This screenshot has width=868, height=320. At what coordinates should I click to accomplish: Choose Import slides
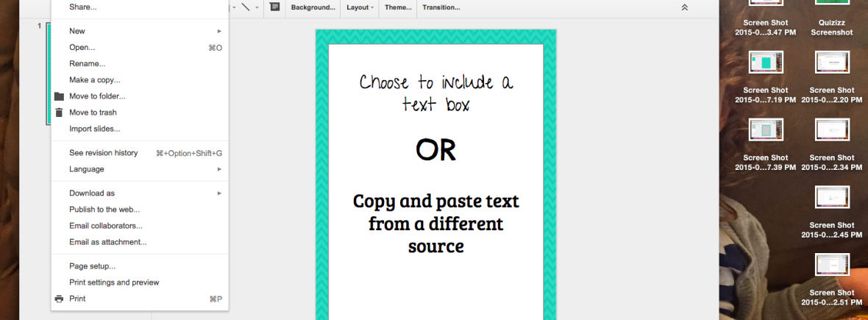[140, 129]
